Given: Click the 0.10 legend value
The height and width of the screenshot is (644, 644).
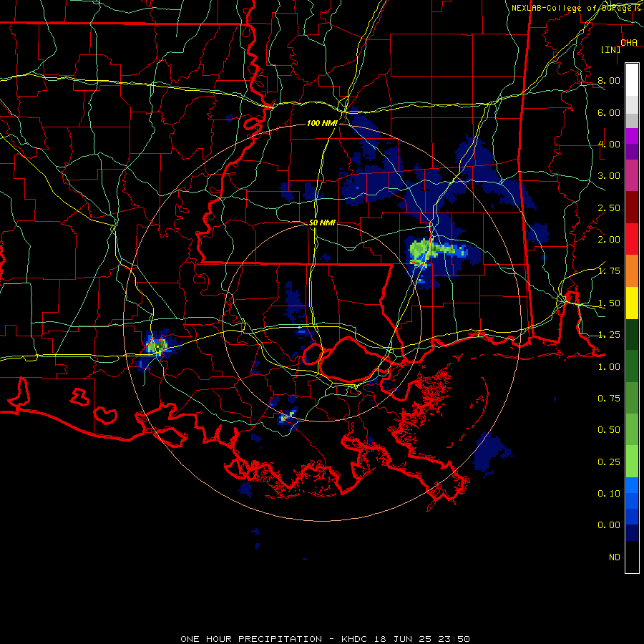Looking at the screenshot, I should pyautogui.click(x=609, y=494).
